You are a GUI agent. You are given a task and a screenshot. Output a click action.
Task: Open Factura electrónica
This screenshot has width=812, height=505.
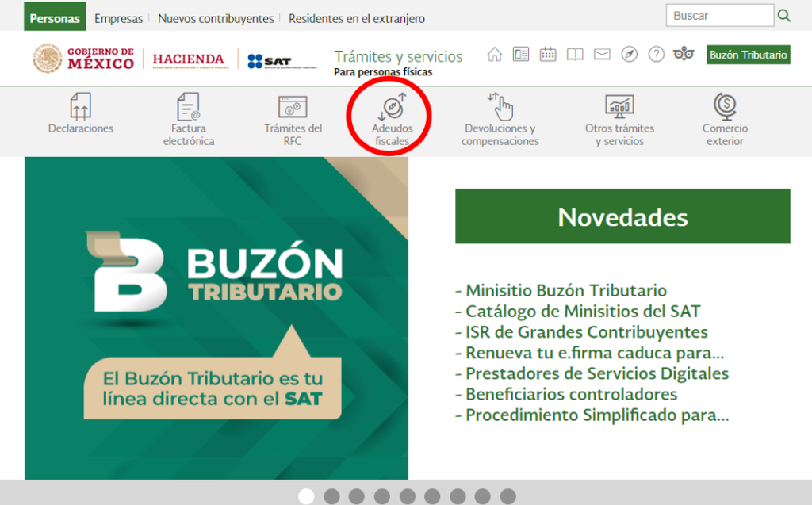click(188, 117)
